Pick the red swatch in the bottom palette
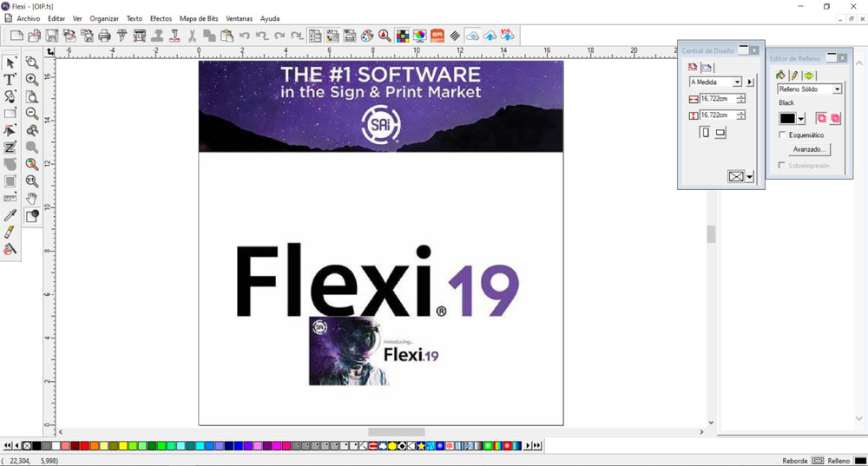This screenshot has height=466, width=868. [x=85, y=445]
